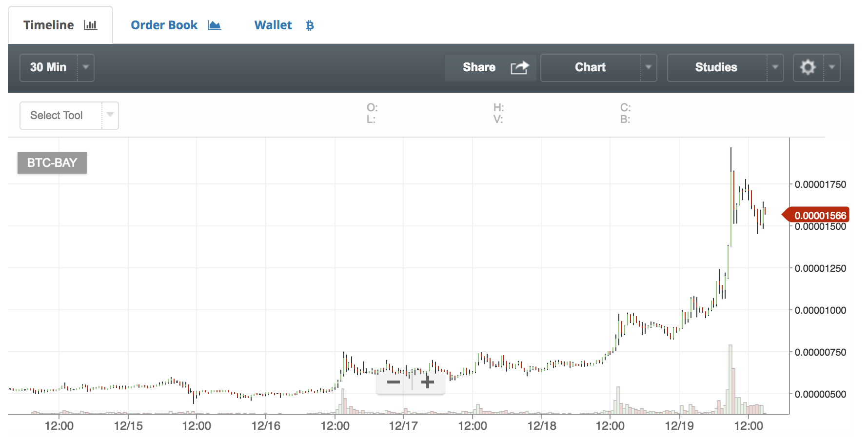Click the 30 Min interval button
This screenshot has height=443, width=868.
point(48,67)
